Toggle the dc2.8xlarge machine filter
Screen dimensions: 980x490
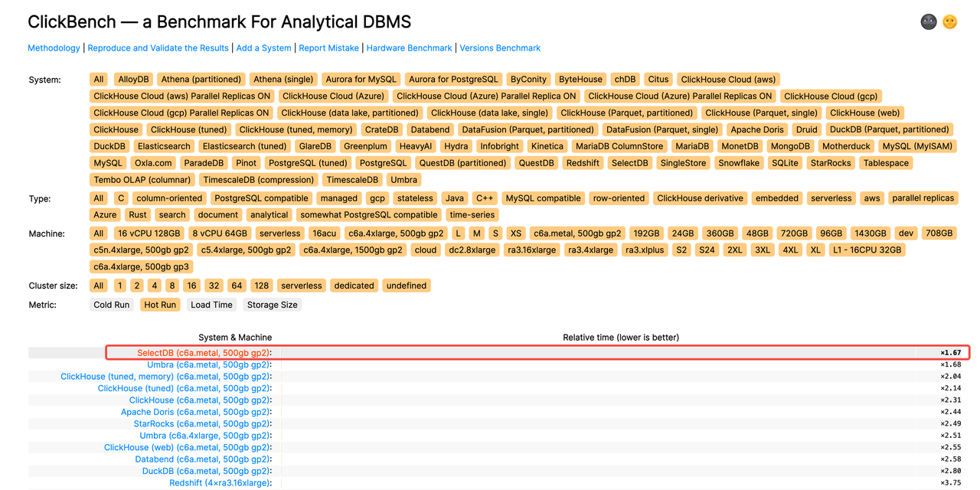pyautogui.click(x=471, y=251)
